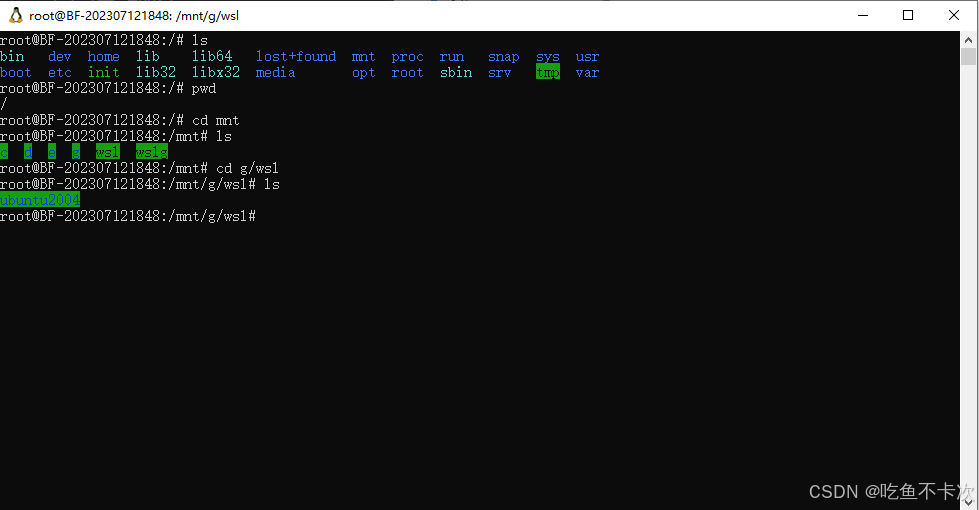Maximize the WSL terminal window

[x=908, y=16]
